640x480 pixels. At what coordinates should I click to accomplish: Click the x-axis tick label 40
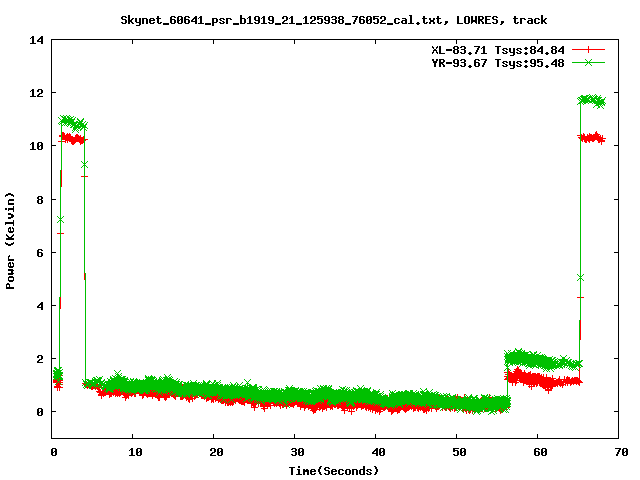click(378, 452)
